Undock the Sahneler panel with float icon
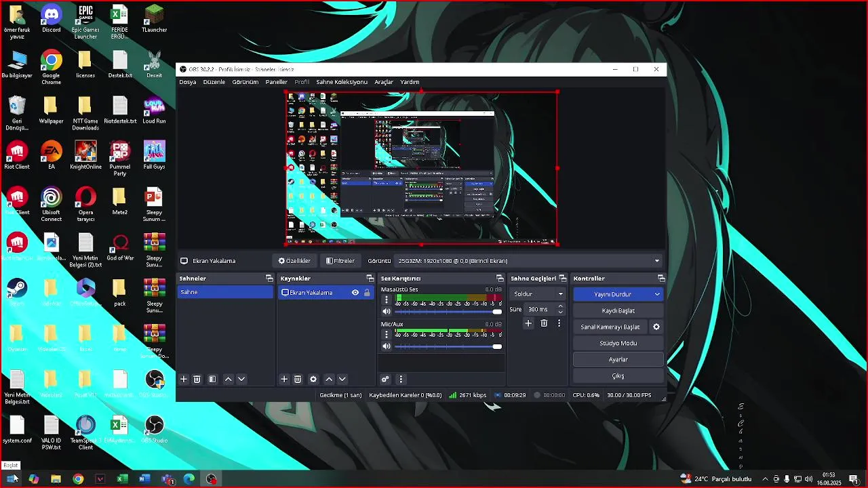This screenshot has width=868, height=488. [x=269, y=279]
